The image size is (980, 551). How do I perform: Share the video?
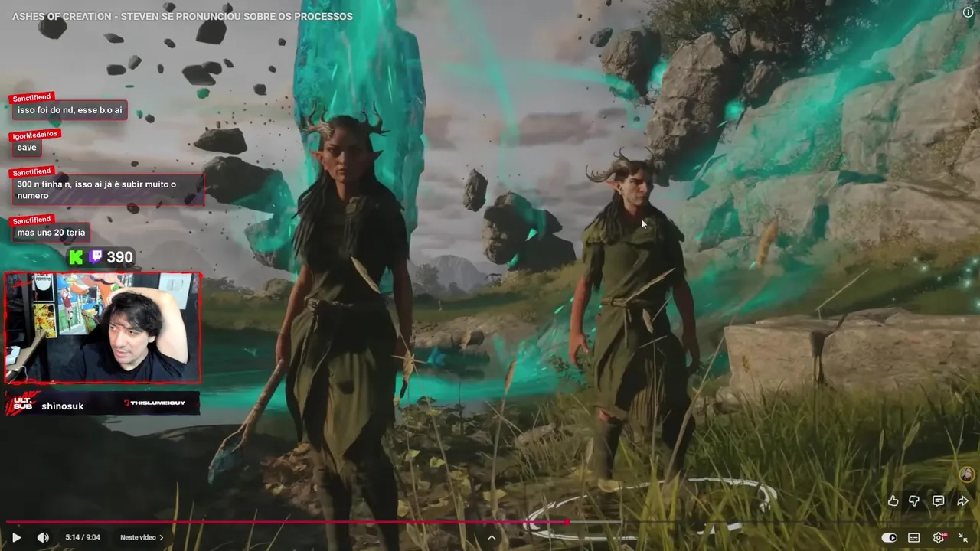click(x=962, y=500)
